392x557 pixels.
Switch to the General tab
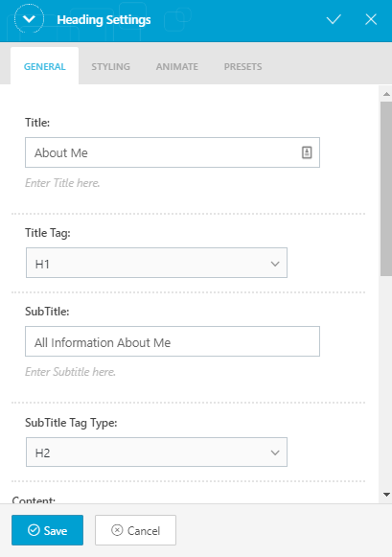pos(44,66)
